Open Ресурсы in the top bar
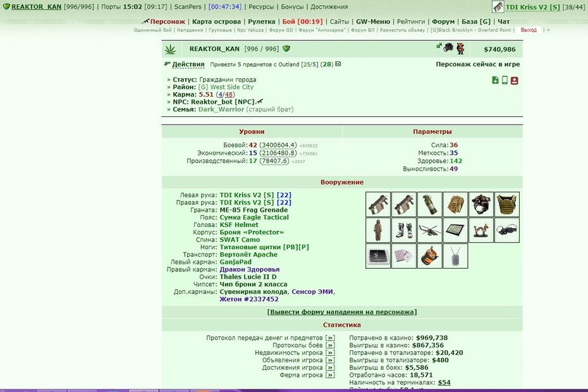 pyautogui.click(x=261, y=6)
